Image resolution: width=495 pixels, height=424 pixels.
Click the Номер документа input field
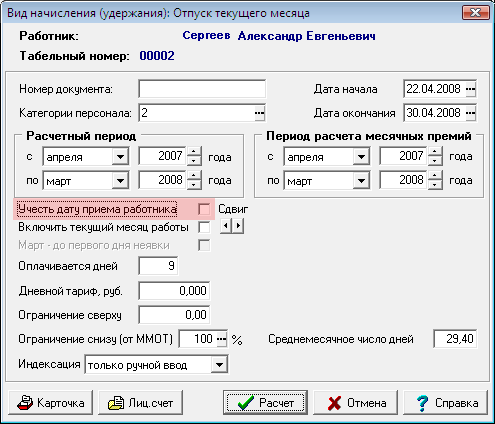(202, 89)
